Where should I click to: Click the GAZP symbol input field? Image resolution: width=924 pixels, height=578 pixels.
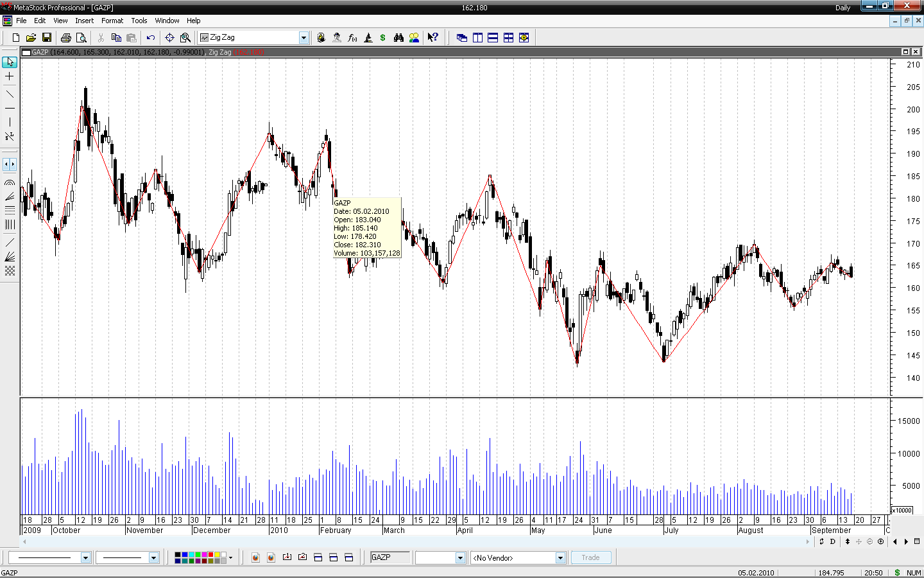[390, 557]
